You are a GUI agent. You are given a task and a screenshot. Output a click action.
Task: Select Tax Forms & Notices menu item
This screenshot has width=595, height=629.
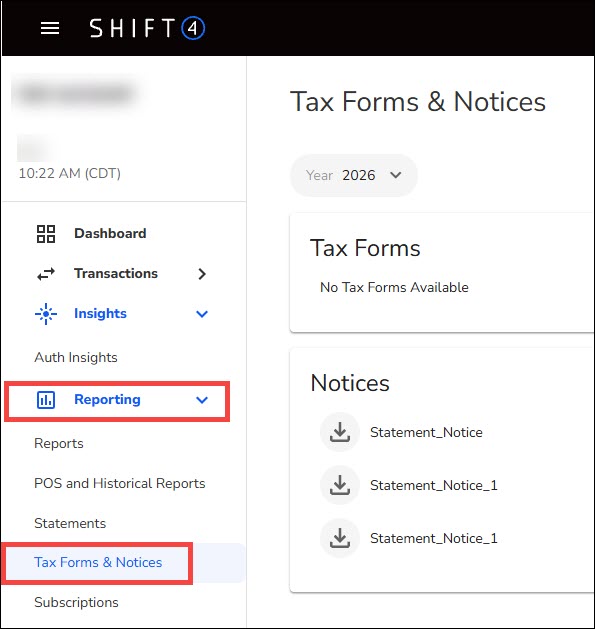click(98, 562)
